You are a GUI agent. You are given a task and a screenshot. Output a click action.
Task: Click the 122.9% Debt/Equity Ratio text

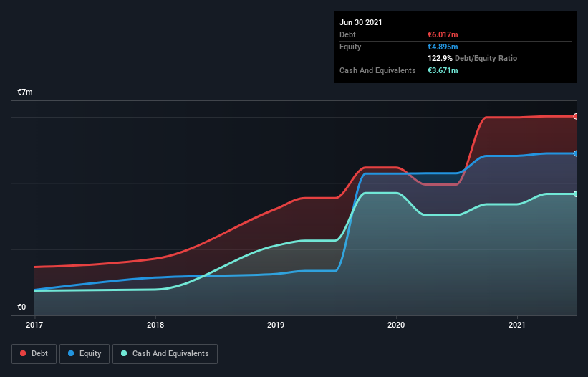click(473, 59)
